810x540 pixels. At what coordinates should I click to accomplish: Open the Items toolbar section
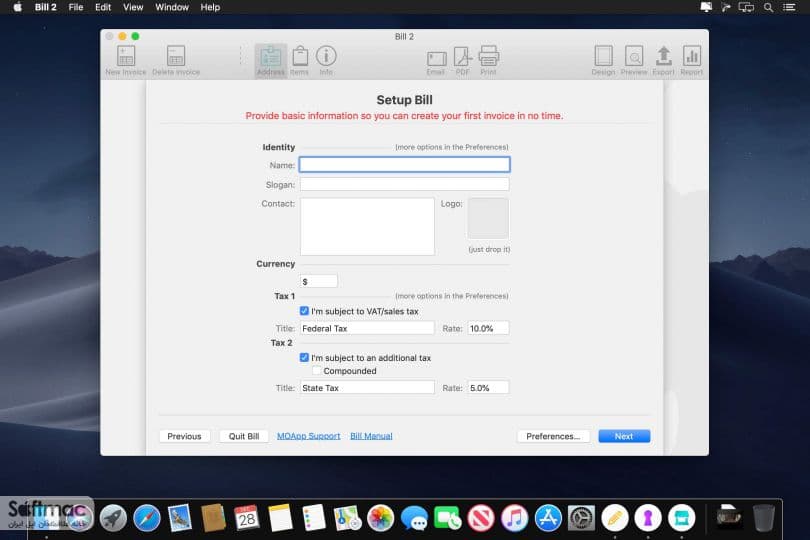tap(300, 60)
